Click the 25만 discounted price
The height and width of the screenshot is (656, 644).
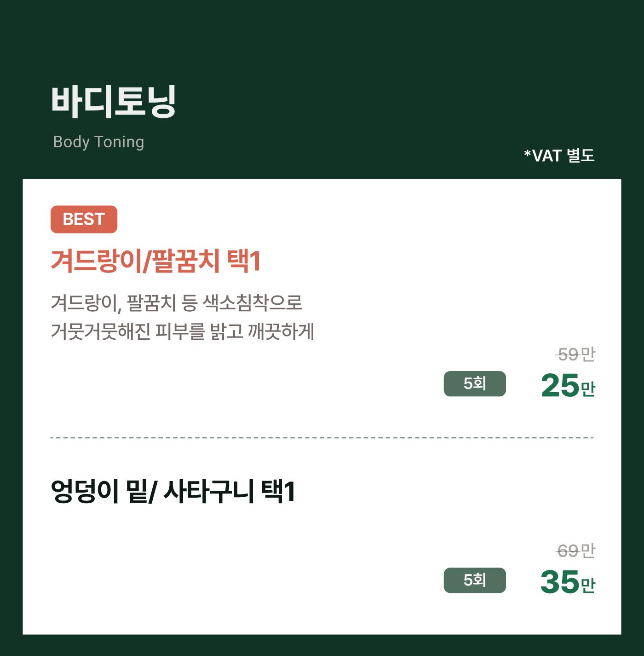click(x=568, y=385)
